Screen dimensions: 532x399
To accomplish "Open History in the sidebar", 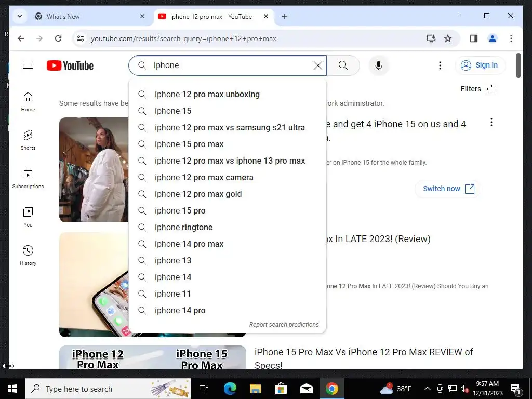I will click(x=28, y=255).
